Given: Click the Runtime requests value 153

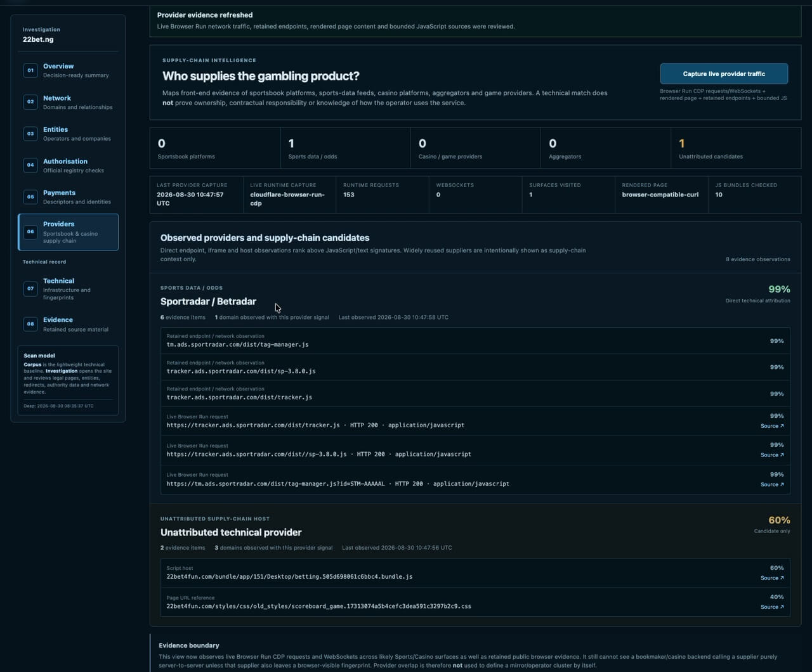Looking at the screenshot, I should tap(348, 195).
